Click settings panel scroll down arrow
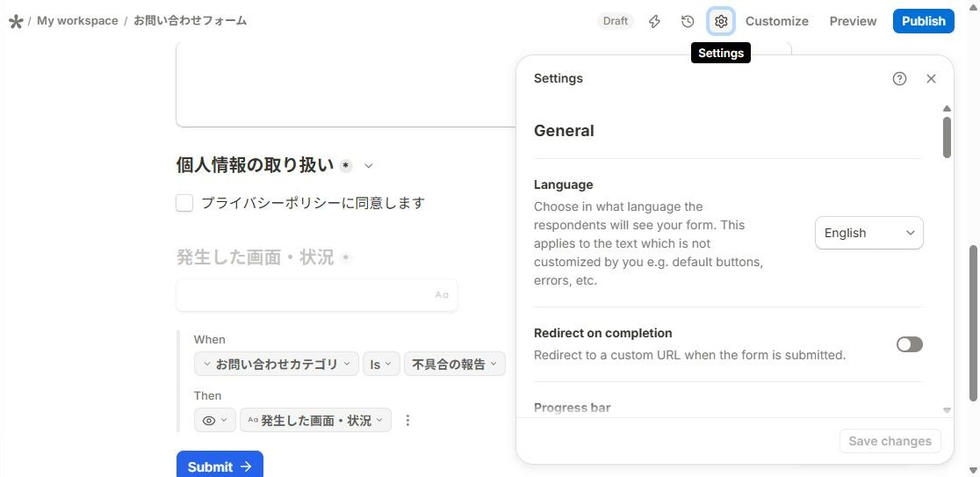980x477 pixels. pyautogui.click(x=947, y=410)
